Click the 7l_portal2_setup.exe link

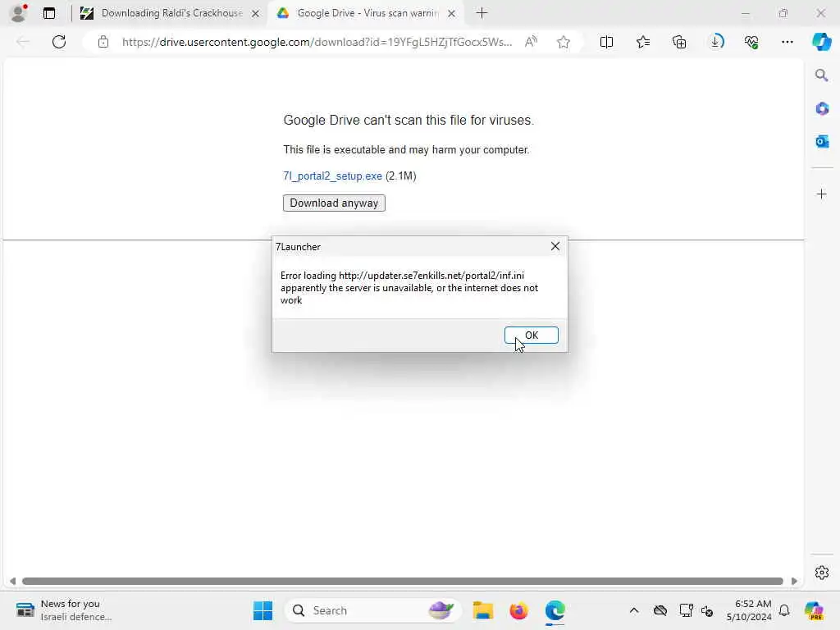tap(333, 176)
